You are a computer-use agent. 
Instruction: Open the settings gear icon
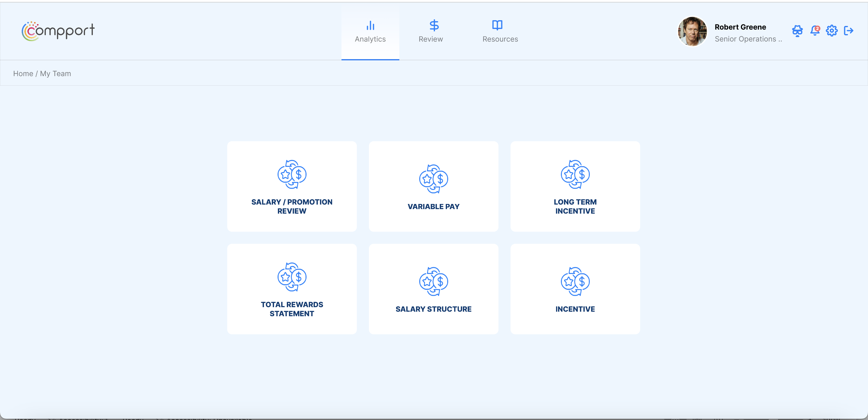click(x=832, y=31)
